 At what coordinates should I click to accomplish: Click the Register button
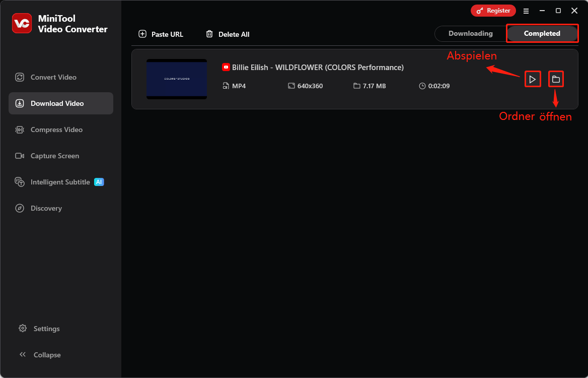click(493, 10)
